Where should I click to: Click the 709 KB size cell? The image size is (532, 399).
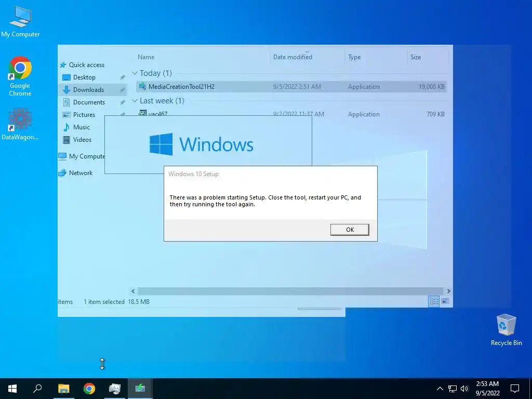435,114
